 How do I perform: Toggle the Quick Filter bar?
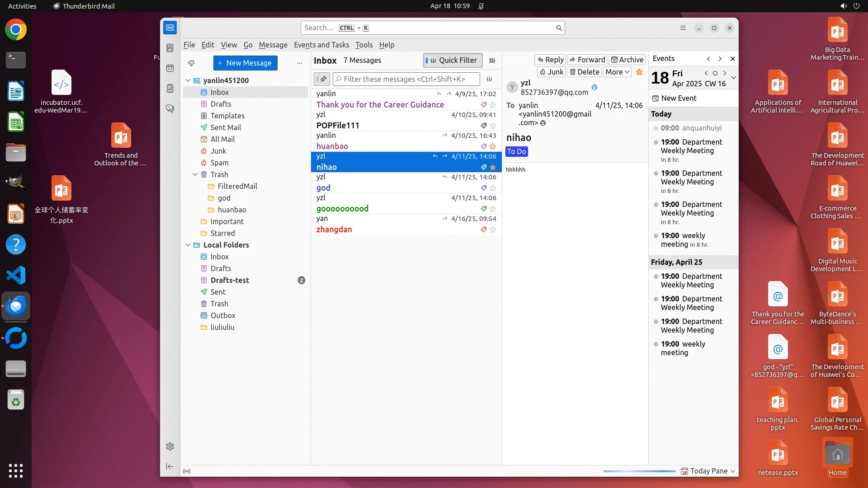click(x=453, y=61)
